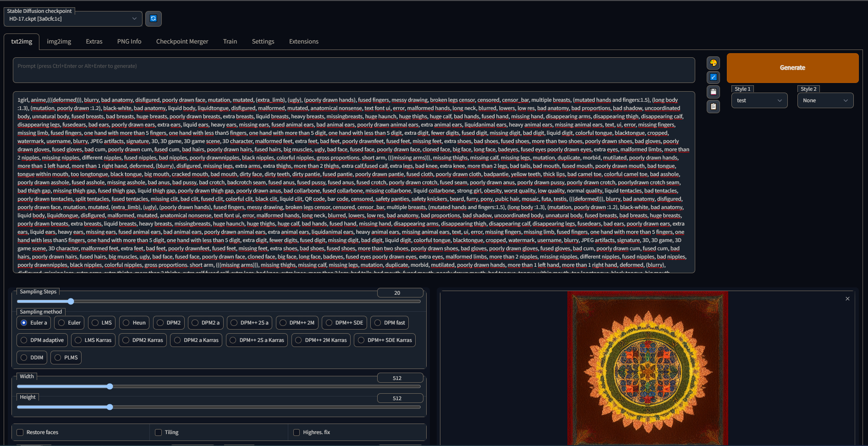Apply selected styles using the clipboard icon
This screenshot has width=868, height=446.
tap(713, 106)
